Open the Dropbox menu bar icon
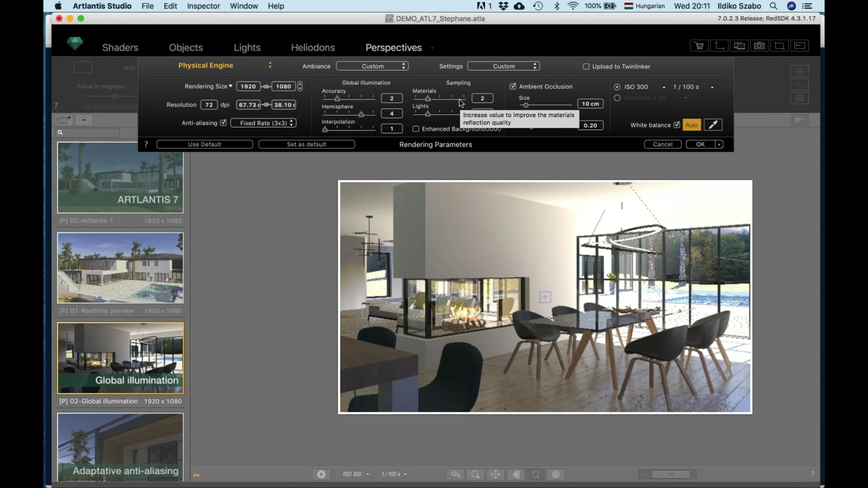Image resolution: width=868 pixels, height=488 pixels. point(503,6)
